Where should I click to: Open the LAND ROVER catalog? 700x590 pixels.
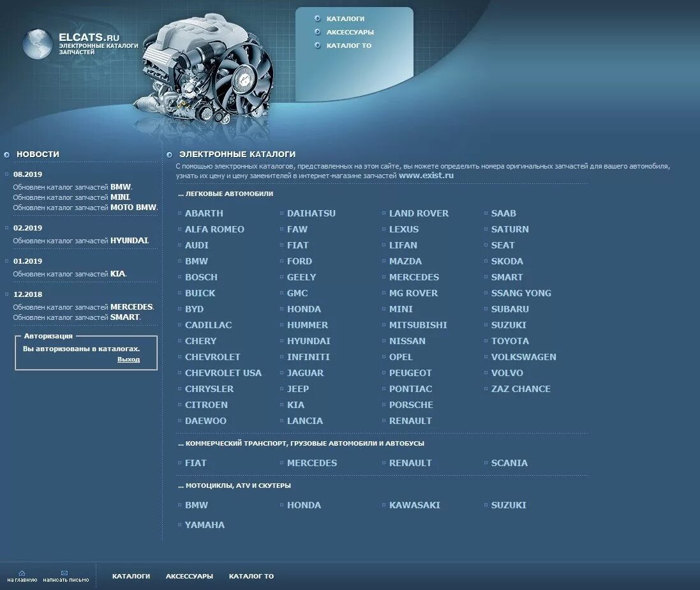[419, 213]
